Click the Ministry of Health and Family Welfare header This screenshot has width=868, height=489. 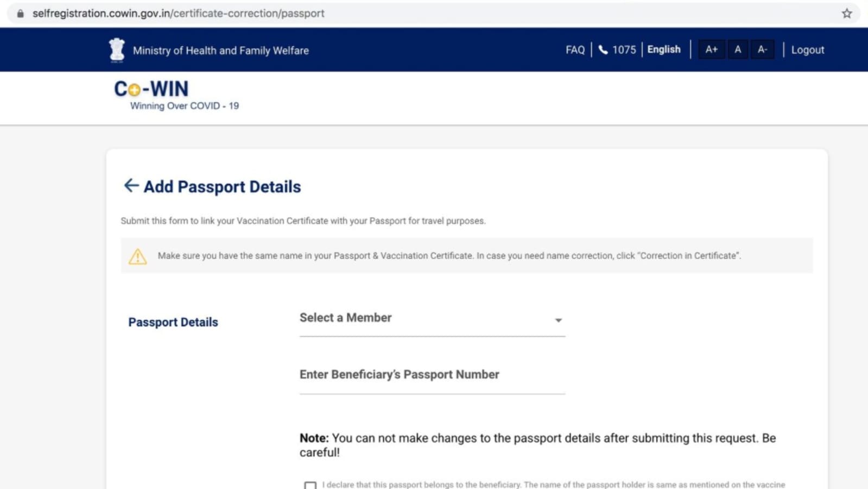click(221, 50)
